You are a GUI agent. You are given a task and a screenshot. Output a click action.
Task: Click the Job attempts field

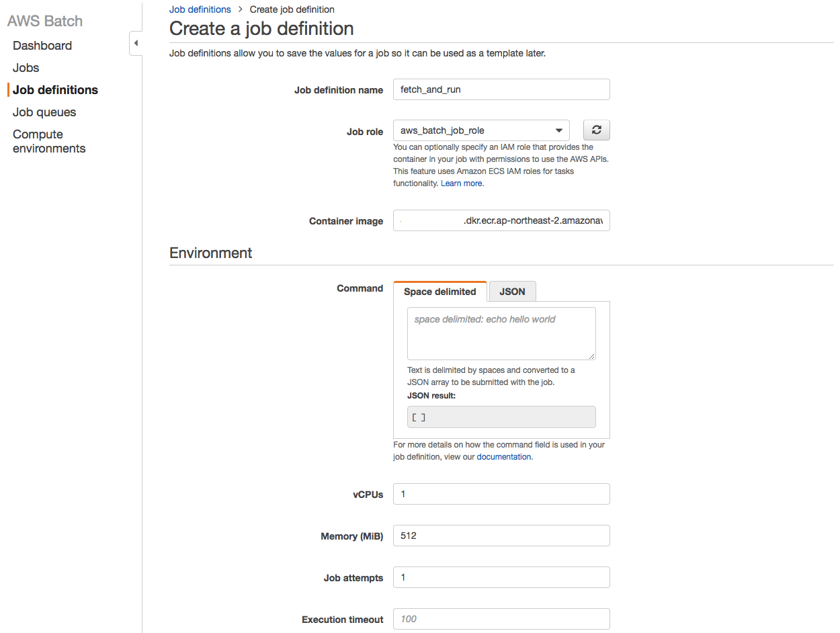pos(501,577)
